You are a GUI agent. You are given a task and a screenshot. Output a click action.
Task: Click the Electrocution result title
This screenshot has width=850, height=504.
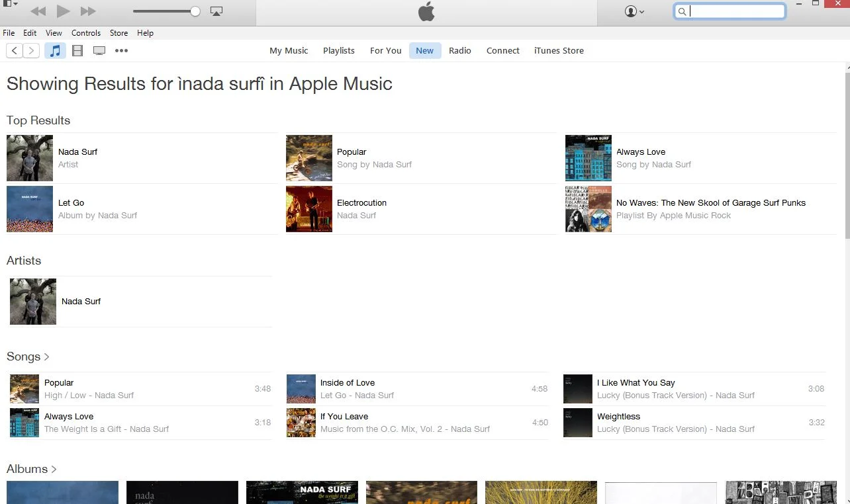[x=361, y=203]
